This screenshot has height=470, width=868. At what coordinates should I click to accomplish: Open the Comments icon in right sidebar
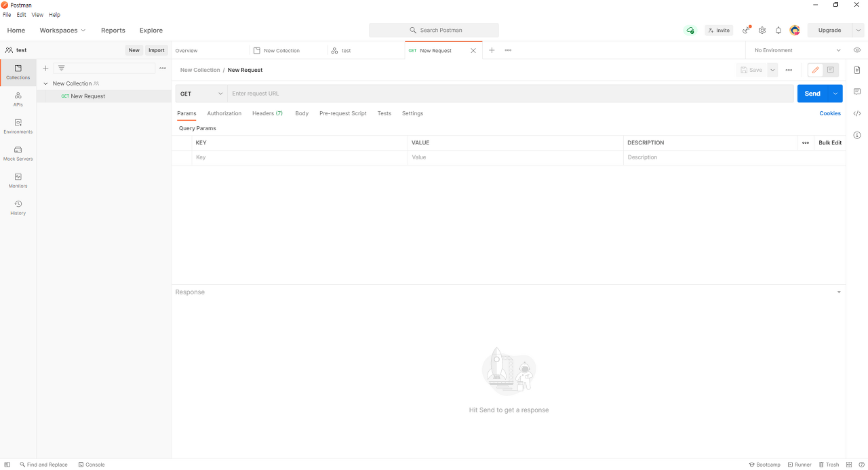(857, 92)
